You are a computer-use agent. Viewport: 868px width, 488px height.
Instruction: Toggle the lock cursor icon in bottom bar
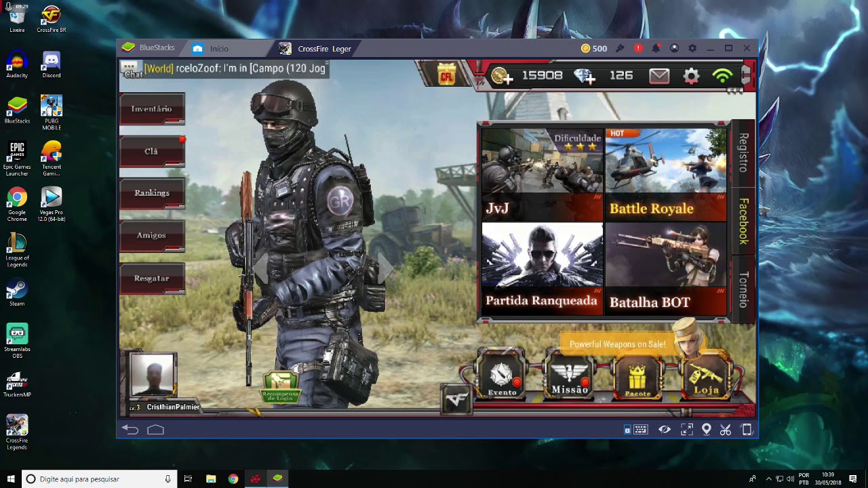point(627,430)
